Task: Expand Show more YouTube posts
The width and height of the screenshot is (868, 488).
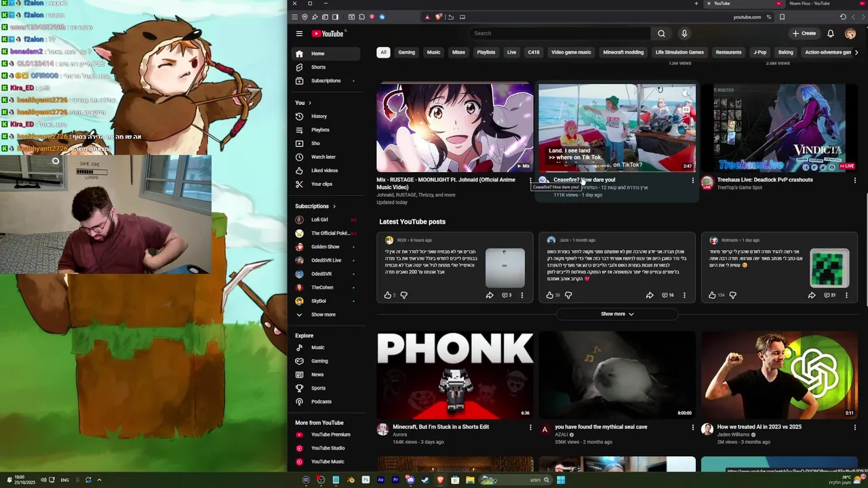Action: coord(617,314)
